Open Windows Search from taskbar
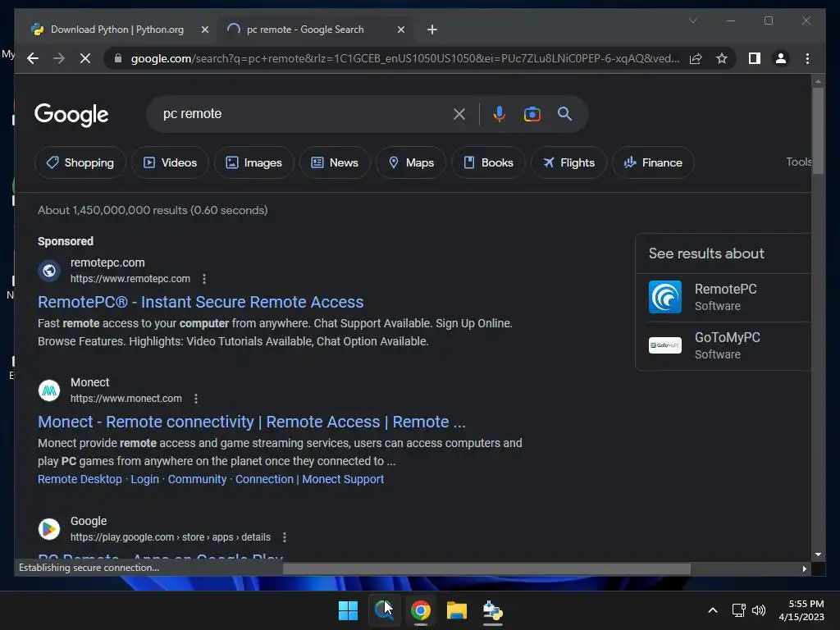This screenshot has height=630, width=840. pos(384,610)
